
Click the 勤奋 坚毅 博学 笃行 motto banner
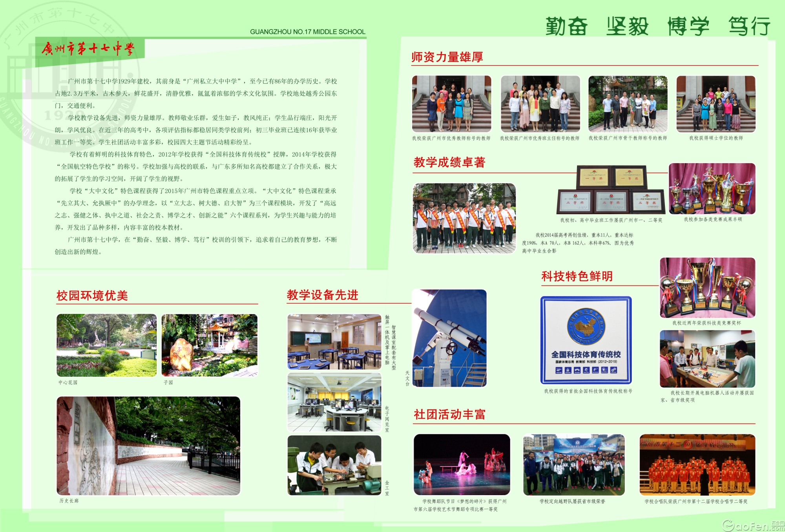tap(658, 26)
